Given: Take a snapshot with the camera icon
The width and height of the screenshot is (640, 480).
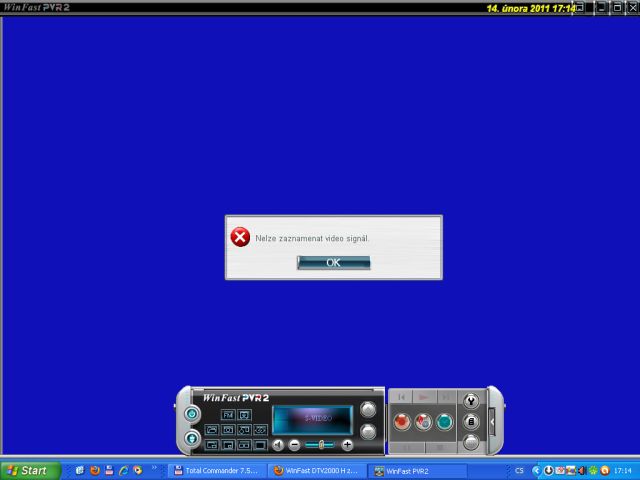Looking at the screenshot, I should pyautogui.click(x=228, y=430).
